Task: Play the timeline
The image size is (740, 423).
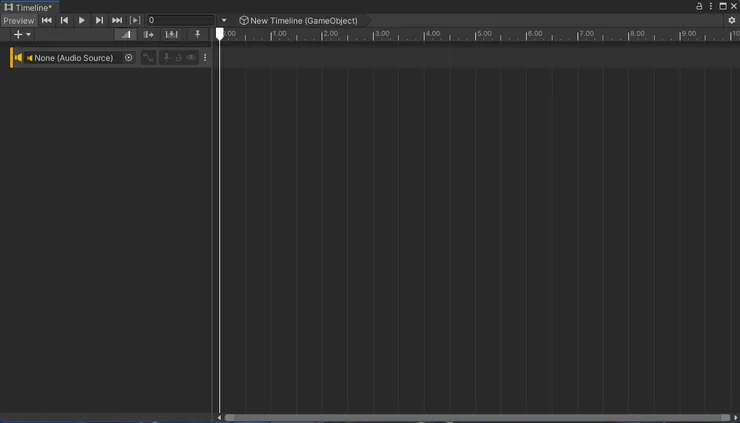Action: click(x=82, y=20)
